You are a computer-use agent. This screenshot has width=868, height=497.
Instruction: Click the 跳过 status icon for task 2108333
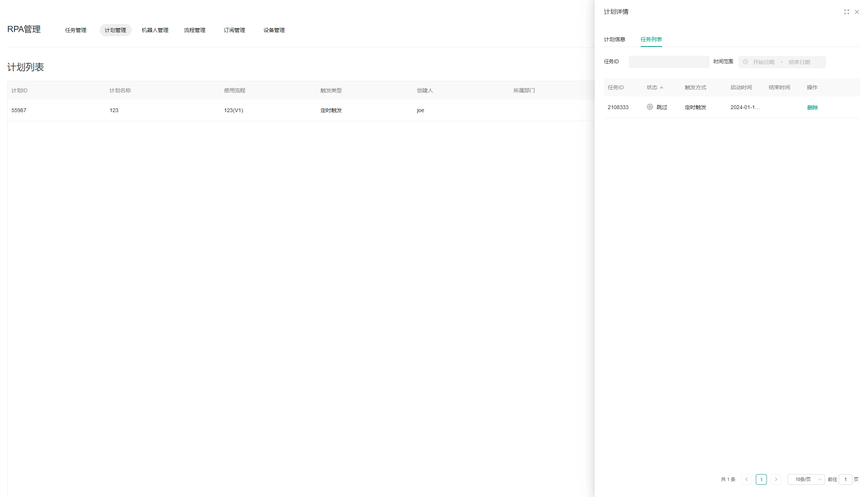coord(650,107)
